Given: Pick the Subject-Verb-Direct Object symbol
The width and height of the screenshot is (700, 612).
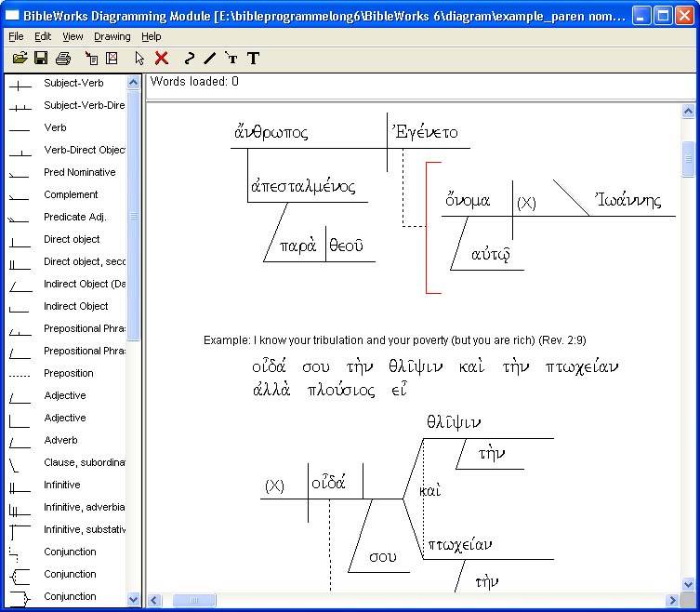Looking at the screenshot, I should [x=20, y=107].
